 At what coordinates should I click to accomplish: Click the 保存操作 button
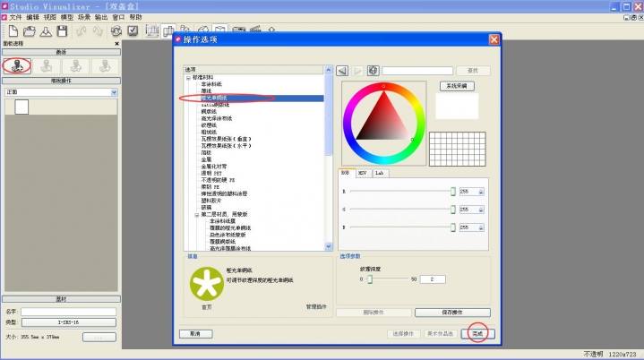pos(452,312)
